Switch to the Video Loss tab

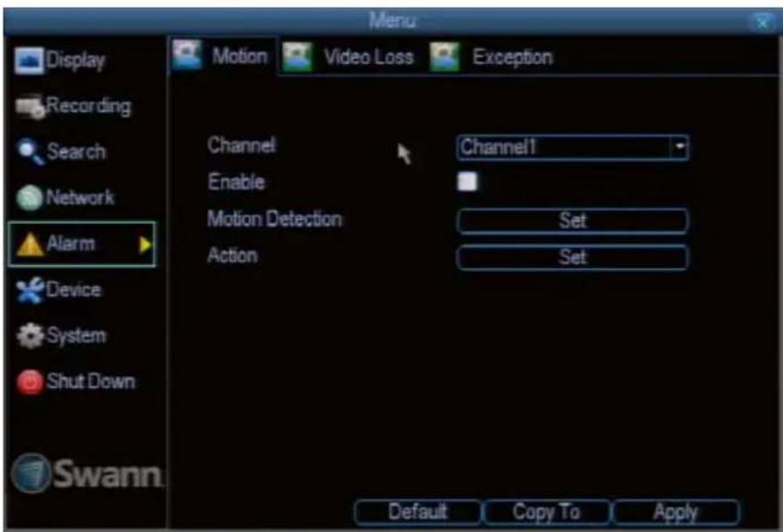tap(349, 57)
